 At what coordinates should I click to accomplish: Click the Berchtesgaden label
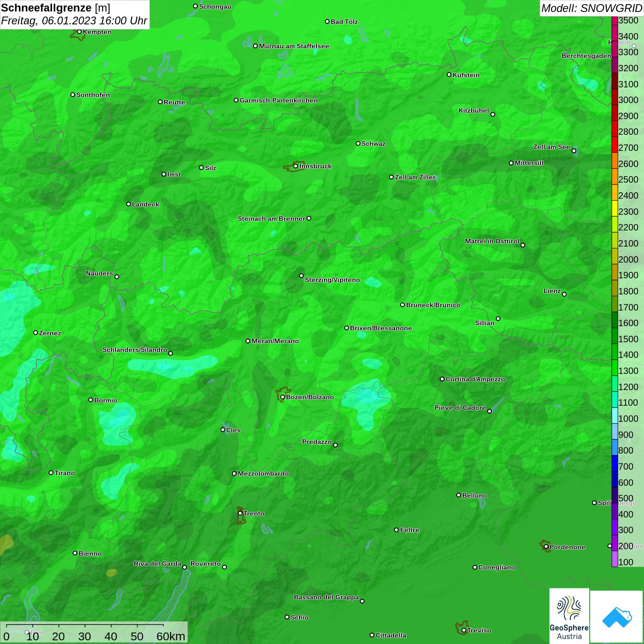click(586, 56)
